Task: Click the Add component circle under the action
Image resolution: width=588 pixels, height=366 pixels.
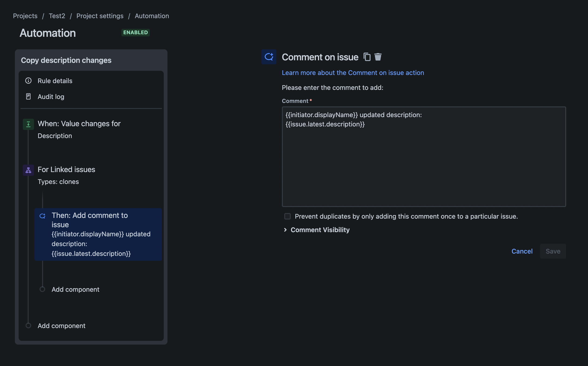Action: pyautogui.click(x=43, y=289)
